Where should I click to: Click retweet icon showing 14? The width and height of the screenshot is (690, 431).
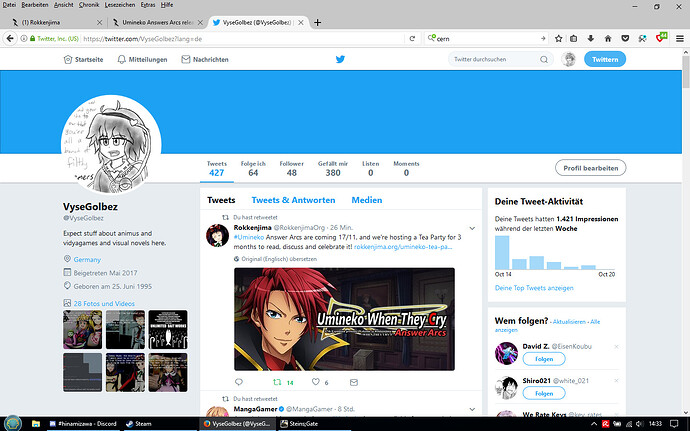(283, 382)
